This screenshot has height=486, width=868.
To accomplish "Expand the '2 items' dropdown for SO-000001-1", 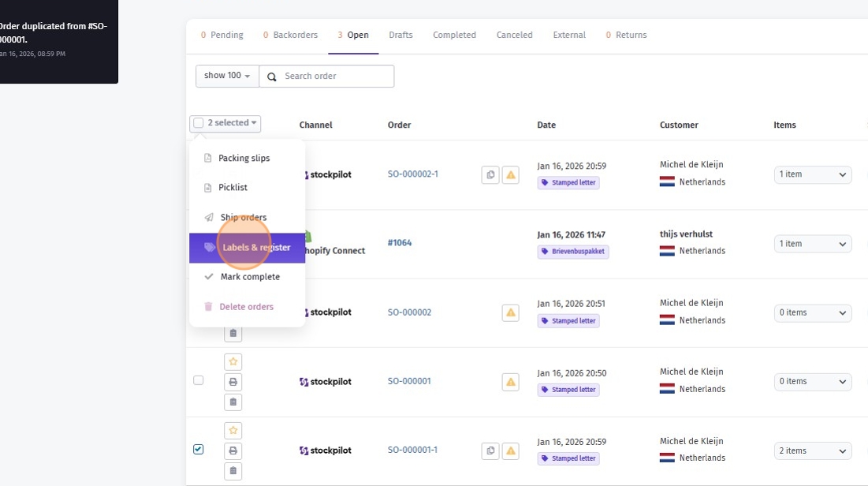I will (x=812, y=451).
